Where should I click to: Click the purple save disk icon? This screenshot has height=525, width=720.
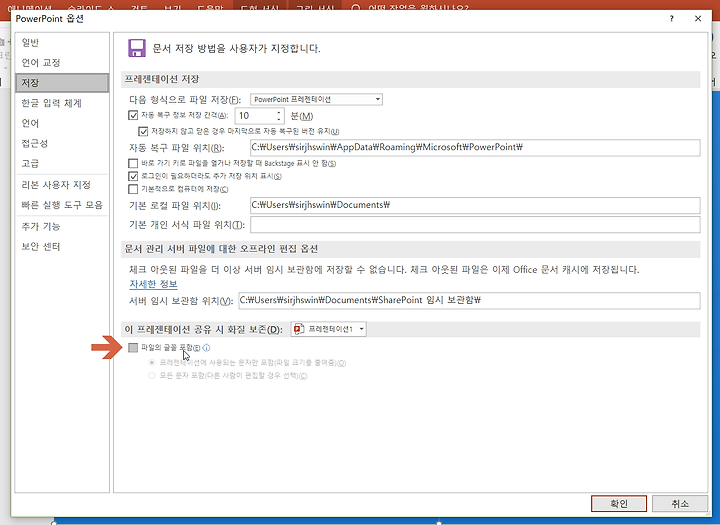(136, 48)
